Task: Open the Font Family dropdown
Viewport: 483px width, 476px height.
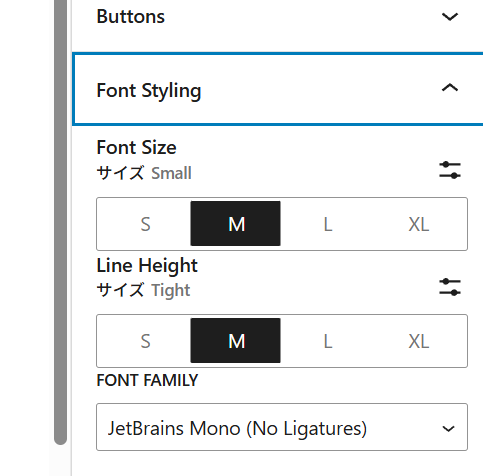Action: coord(282,427)
